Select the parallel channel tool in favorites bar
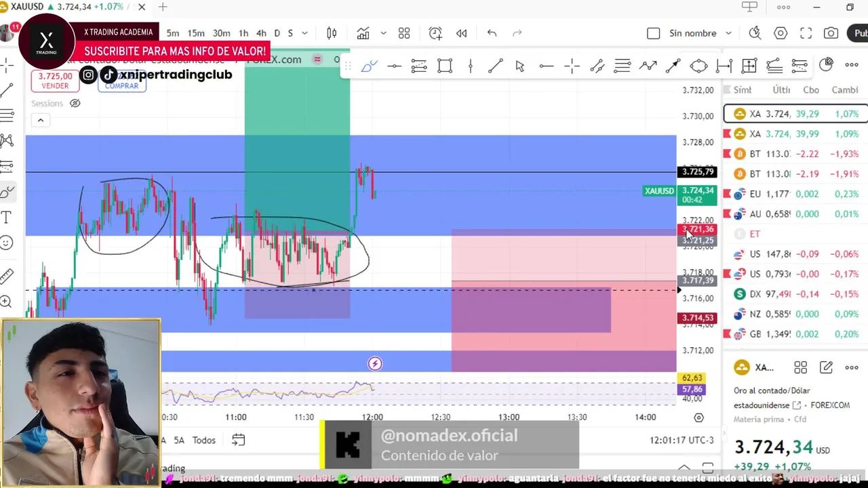 [x=597, y=66]
